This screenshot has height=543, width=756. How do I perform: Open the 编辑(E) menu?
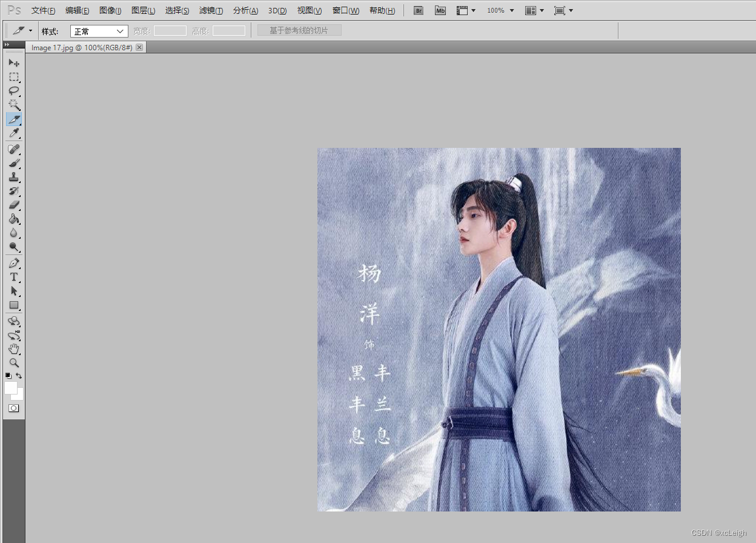click(x=77, y=10)
